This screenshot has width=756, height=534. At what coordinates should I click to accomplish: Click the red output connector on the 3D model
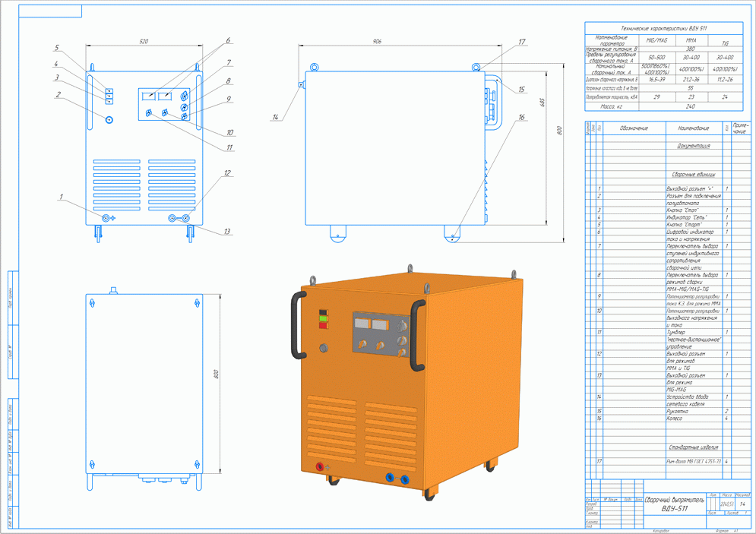319,466
